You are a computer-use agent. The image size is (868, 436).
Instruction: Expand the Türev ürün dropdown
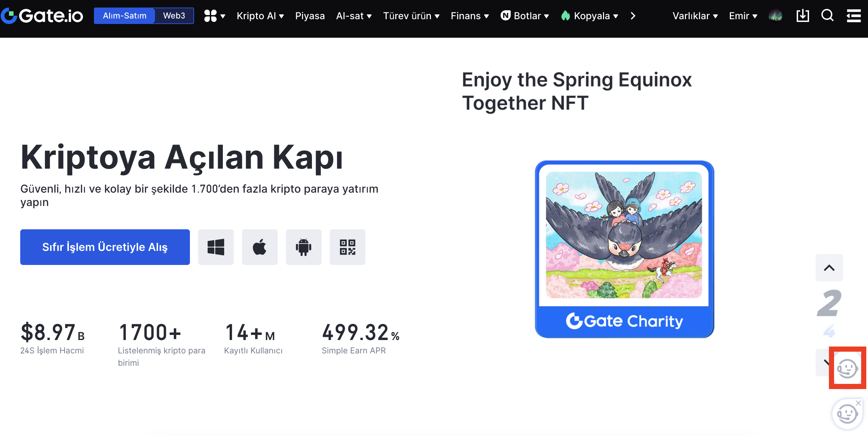[411, 16]
